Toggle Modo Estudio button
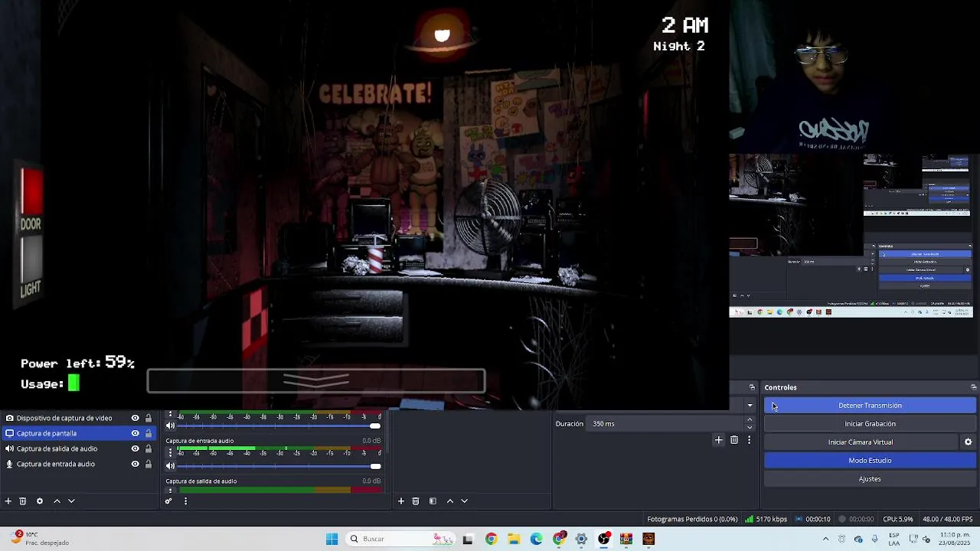 tap(870, 461)
